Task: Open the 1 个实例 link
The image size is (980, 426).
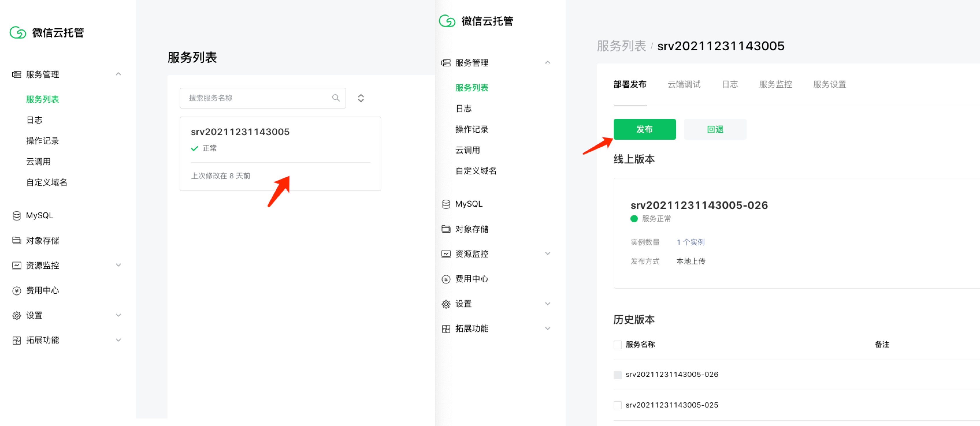Action: [690, 242]
